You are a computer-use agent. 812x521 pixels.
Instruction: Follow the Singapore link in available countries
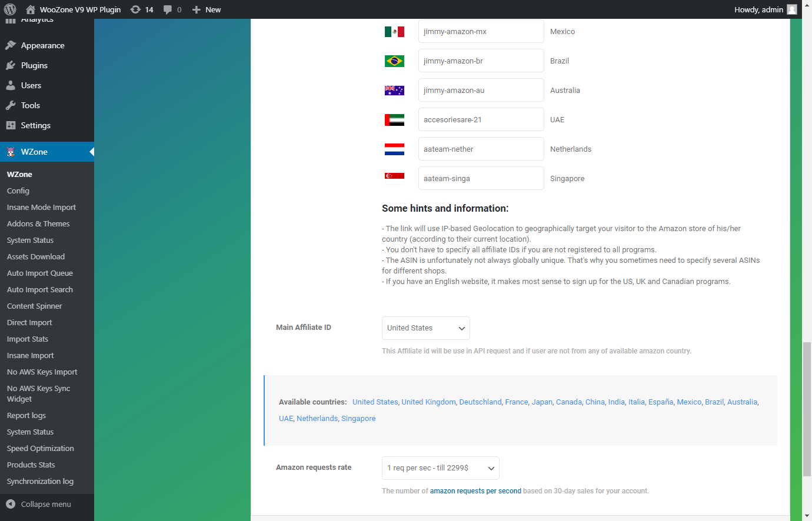coord(358,419)
